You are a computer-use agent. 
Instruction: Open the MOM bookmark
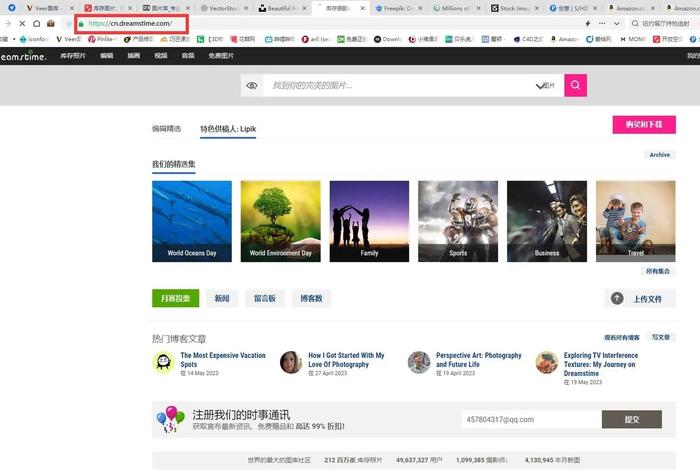click(x=633, y=39)
